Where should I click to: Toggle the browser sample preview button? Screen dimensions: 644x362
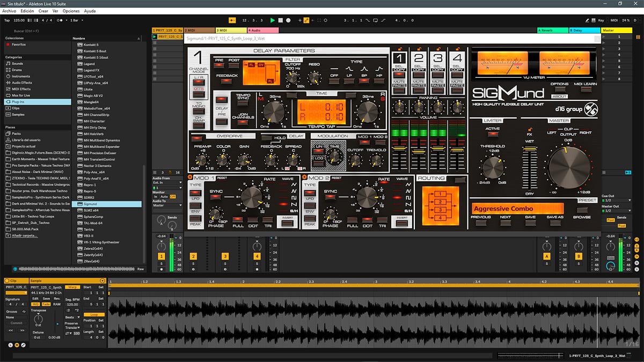(16, 269)
